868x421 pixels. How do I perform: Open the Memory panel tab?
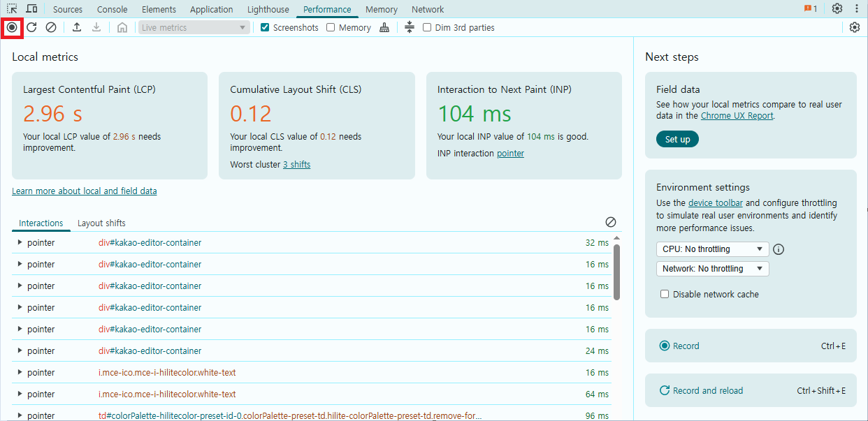coord(382,9)
